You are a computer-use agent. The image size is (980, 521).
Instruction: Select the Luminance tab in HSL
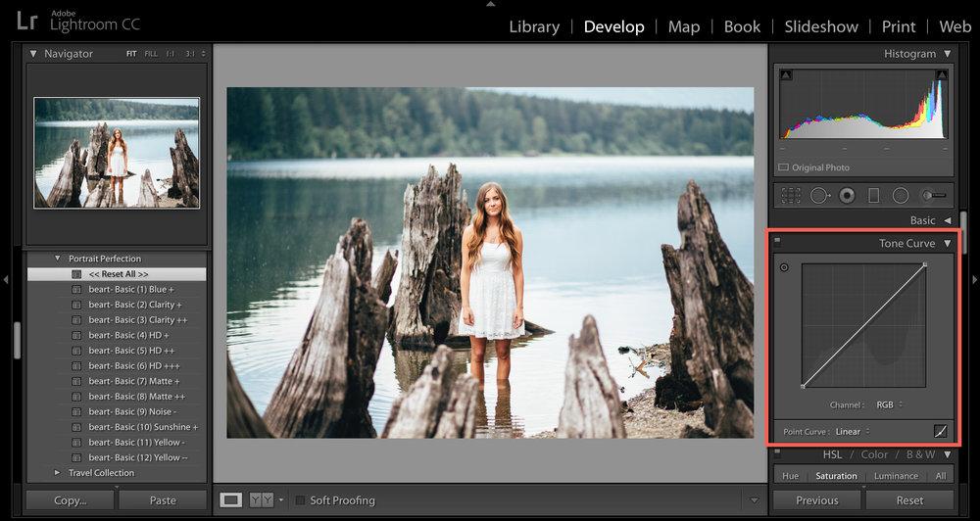pyautogui.click(x=896, y=476)
